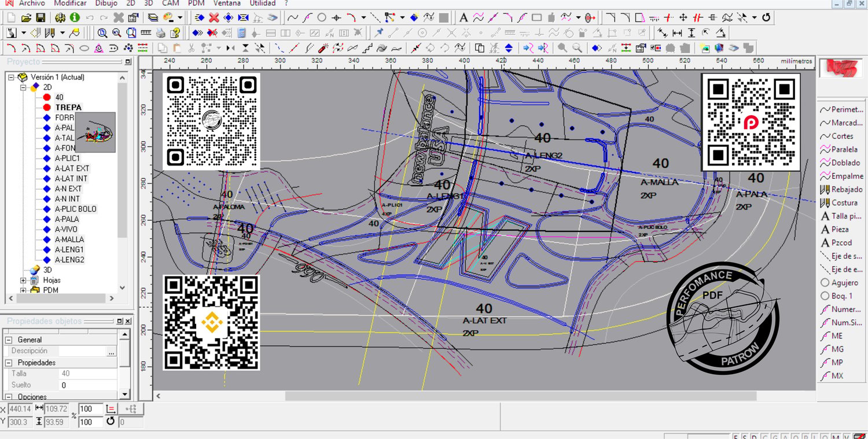Click the layers stack icon
Screen dimensions: 868x439
(153, 18)
